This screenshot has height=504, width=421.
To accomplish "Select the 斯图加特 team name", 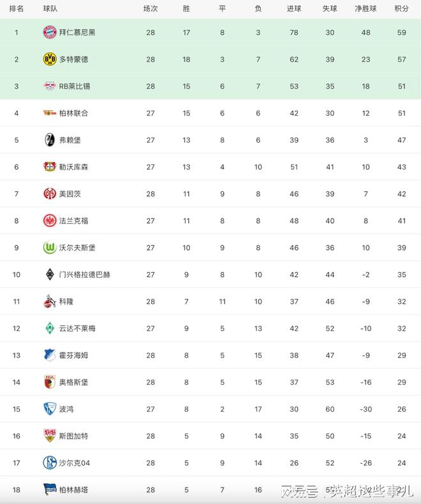I will pyautogui.click(x=73, y=436).
